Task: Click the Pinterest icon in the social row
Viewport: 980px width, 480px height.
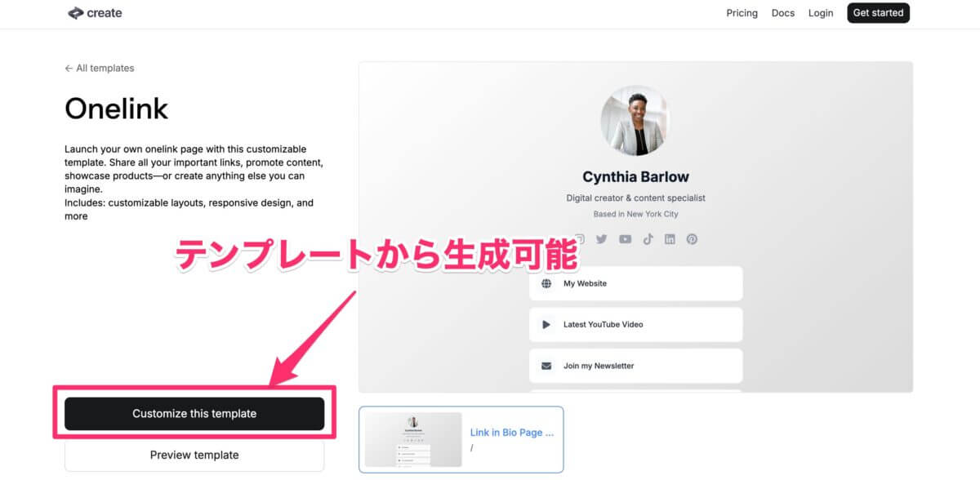Action: coord(692,239)
